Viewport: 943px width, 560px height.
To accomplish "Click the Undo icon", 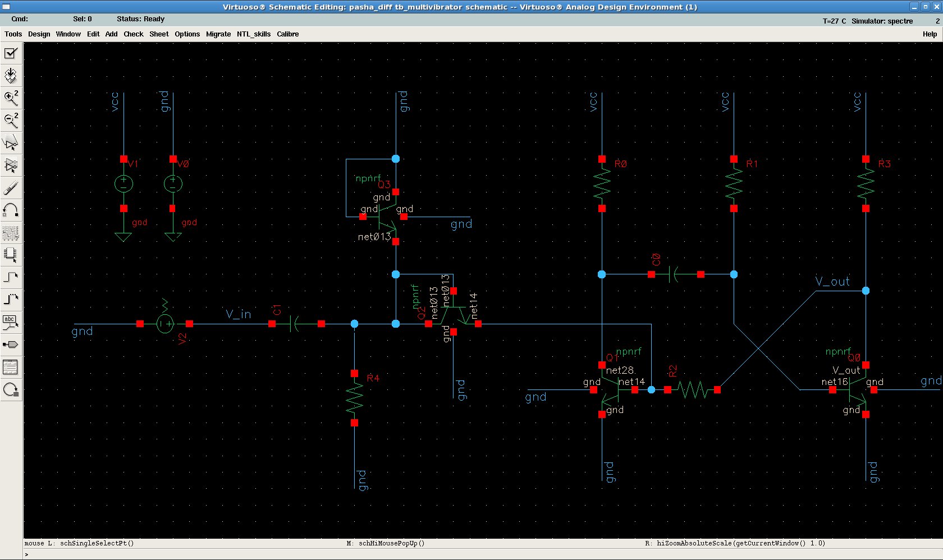I will coord(11,210).
